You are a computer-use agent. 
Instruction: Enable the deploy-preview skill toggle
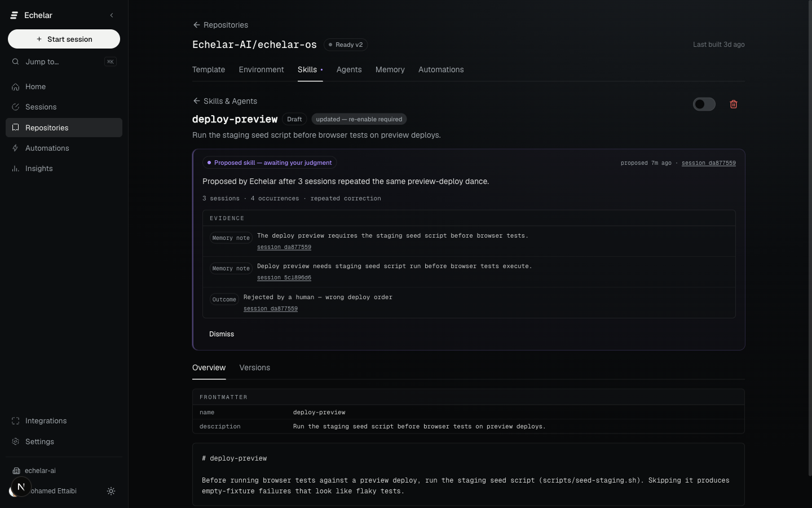pyautogui.click(x=704, y=104)
